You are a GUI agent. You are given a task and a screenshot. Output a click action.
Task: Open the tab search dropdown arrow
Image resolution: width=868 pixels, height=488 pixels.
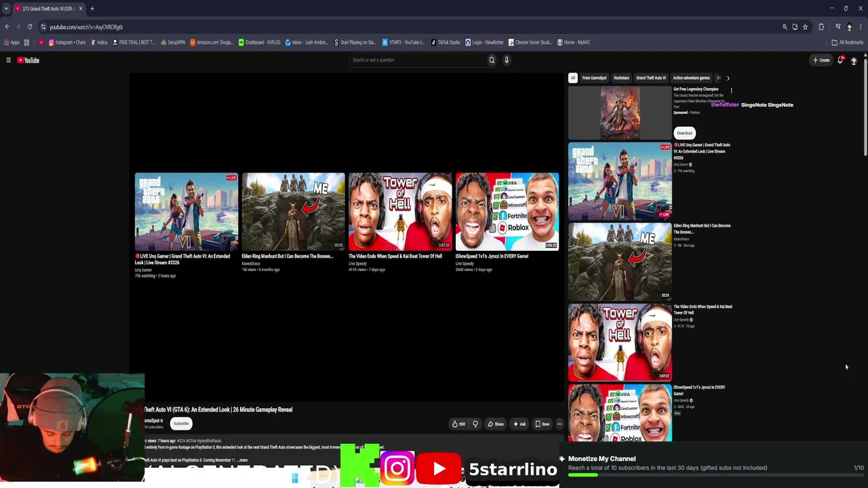coord(6,9)
